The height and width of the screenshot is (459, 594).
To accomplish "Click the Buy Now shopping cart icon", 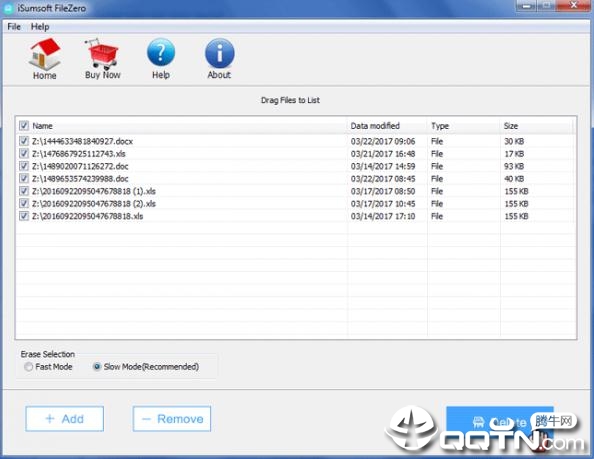I will click(102, 59).
